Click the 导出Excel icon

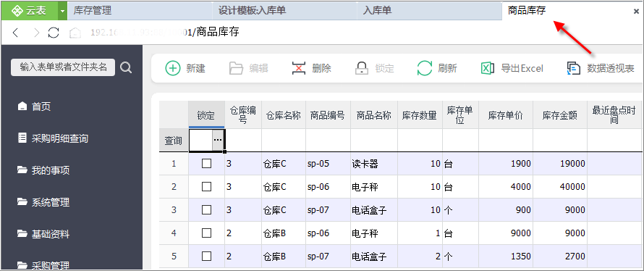(x=488, y=68)
